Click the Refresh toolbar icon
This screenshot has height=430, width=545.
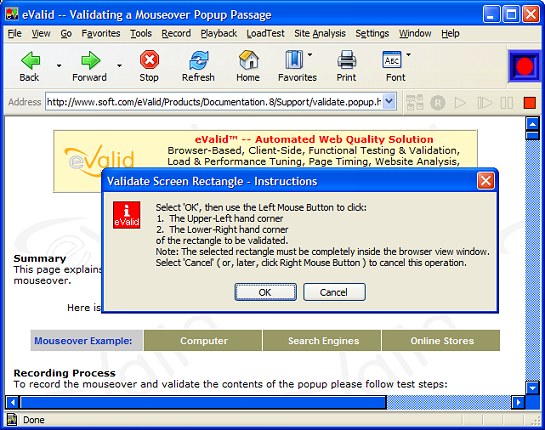point(199,60)
